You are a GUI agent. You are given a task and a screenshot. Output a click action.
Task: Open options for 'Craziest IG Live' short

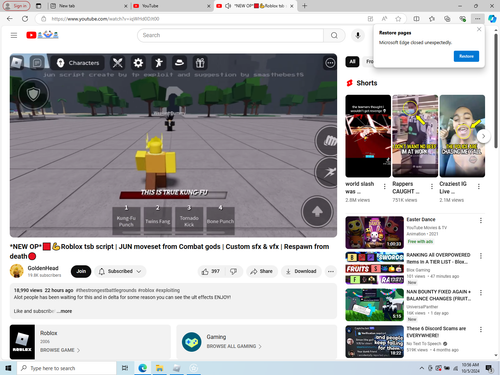[x=479, y=187]
